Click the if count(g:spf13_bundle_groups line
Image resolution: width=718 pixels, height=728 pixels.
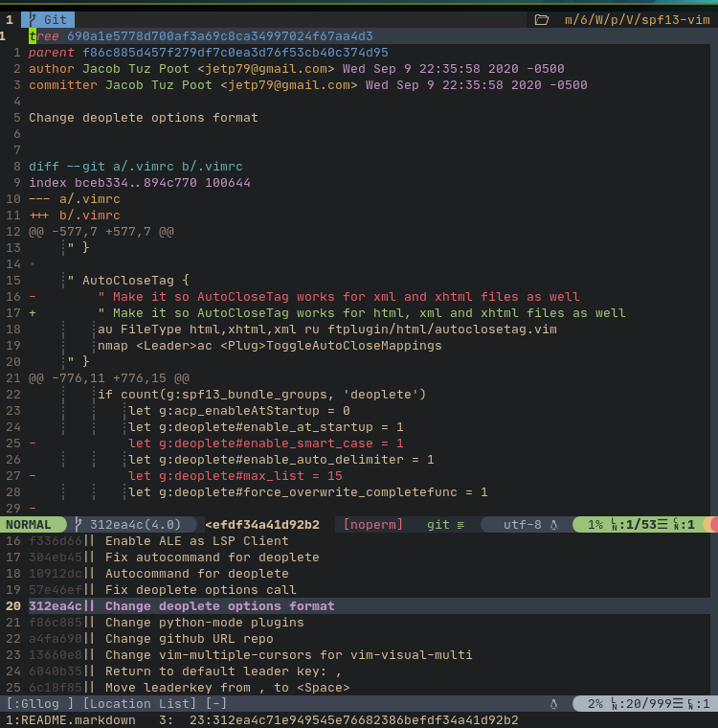coord(261,395)
